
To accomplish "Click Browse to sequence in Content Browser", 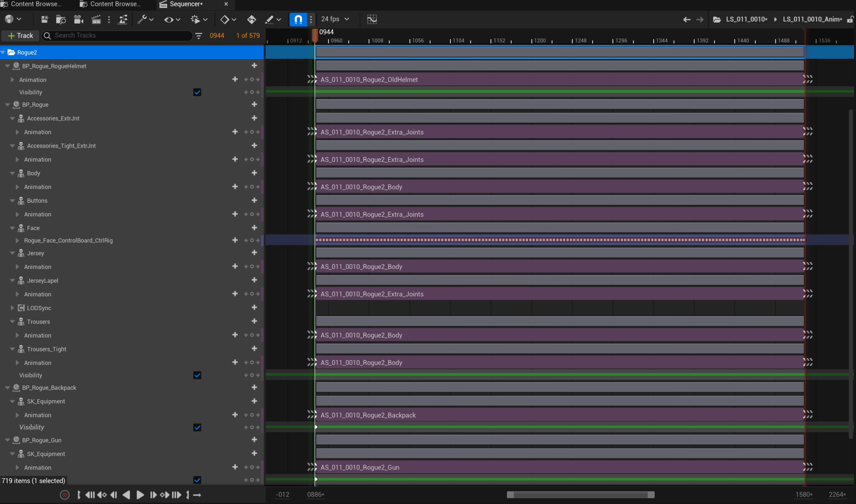I will click(x=61, y=19).
